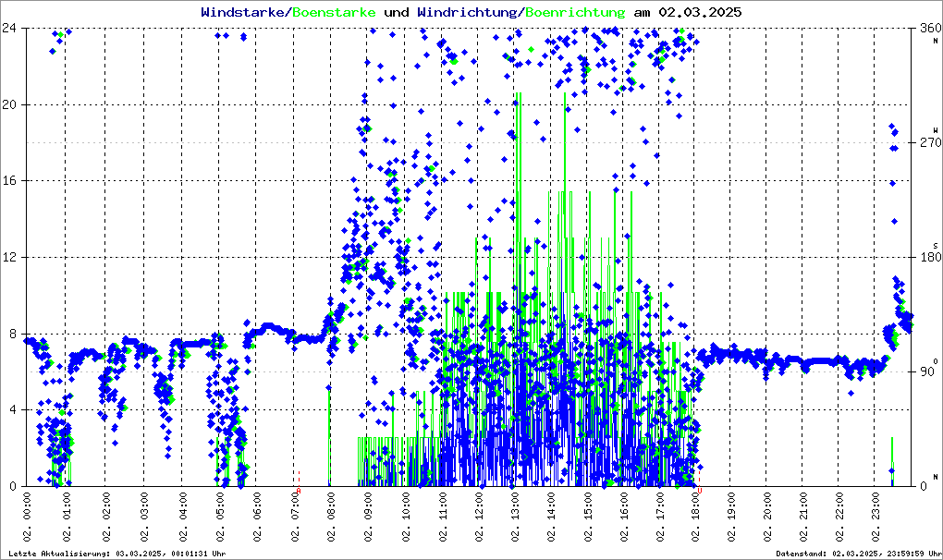Click the time label '02. 22:00'

(839, 517)
